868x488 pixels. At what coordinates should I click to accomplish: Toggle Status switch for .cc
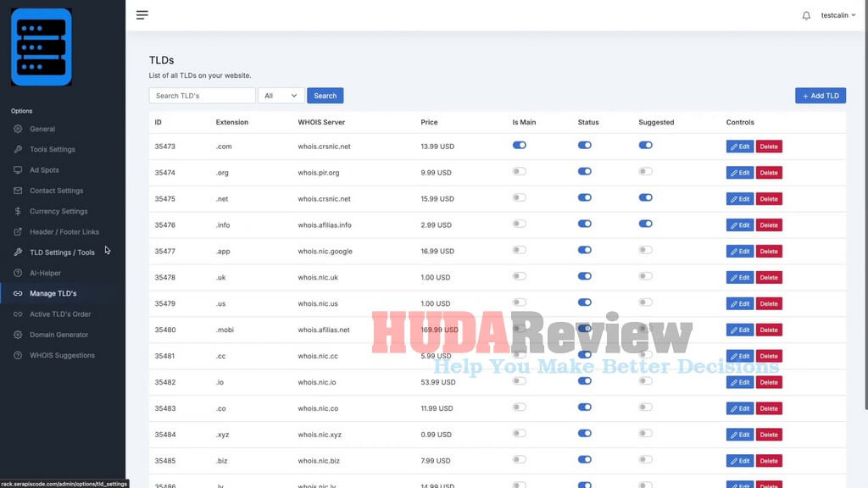585,355
